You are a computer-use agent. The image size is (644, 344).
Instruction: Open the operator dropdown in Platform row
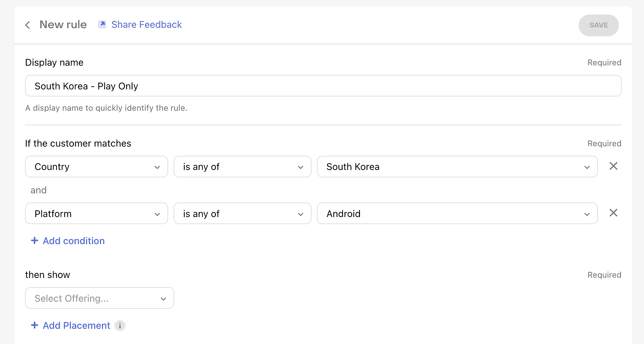pyautogui.click(x=242, y=213)
